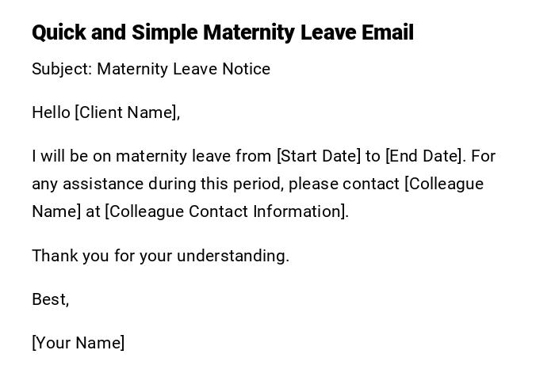Image resolution: width=555 pixels, height=392 pixels.
Task: Click "[Colleague" at the end of second body line
Action: pos(443,184)
